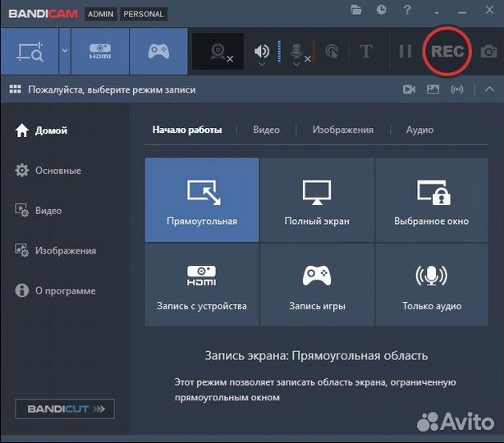Screen dimensions: 504x443
Task: Click the grid mode icon beside prompt
Action: point(15,89)
